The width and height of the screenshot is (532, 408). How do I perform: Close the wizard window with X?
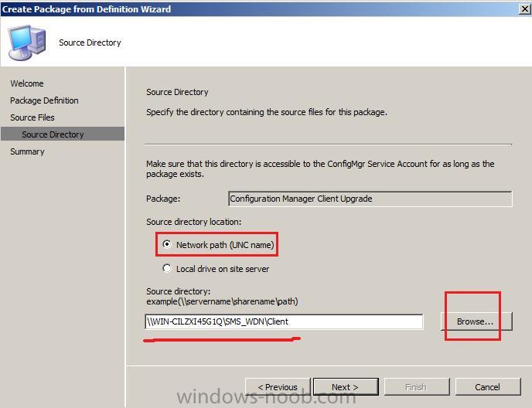pyautogui.click(x=524, y=9)
